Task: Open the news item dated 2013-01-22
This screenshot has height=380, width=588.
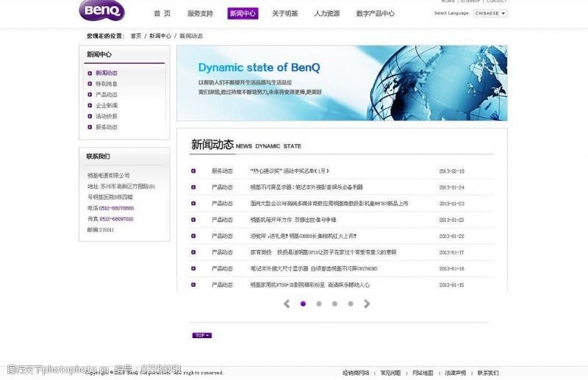Action: (304, 236)
